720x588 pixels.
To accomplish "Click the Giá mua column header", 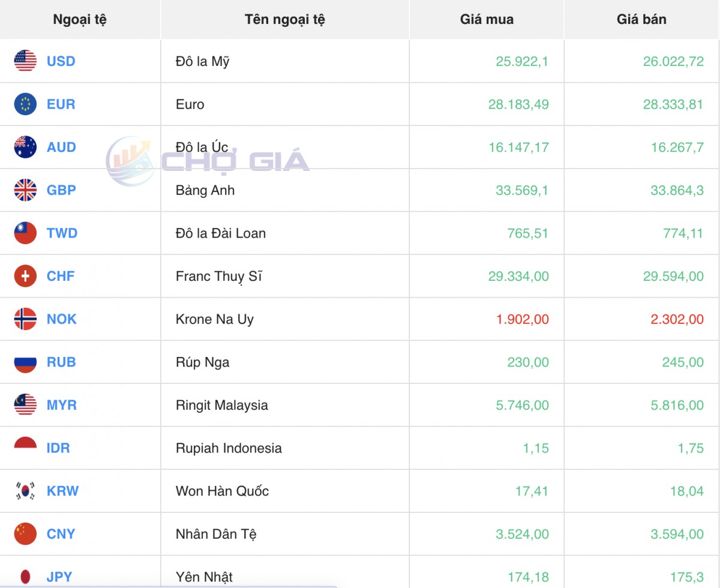I will (x=487, y=19).
